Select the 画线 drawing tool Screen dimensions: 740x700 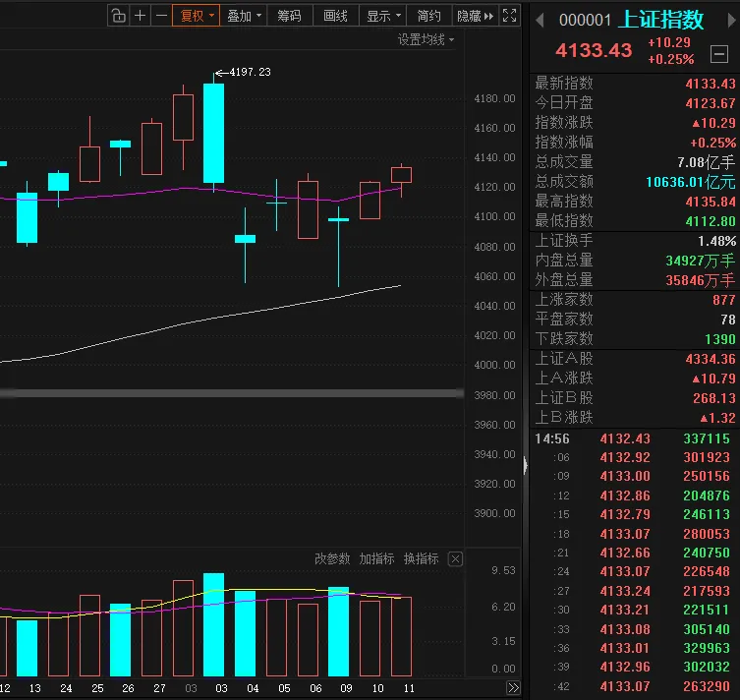pyautogui.click(x=335, y=16)
